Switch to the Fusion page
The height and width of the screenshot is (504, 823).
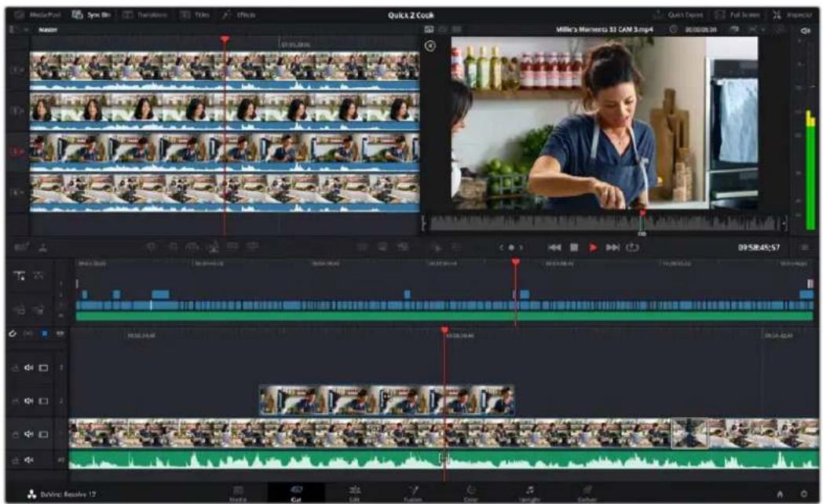tap(413, 493)
